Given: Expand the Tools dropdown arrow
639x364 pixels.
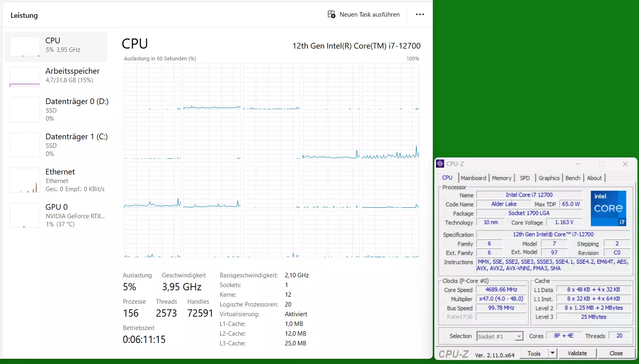Looking at the screenshot, I should (x=552, y=353).
